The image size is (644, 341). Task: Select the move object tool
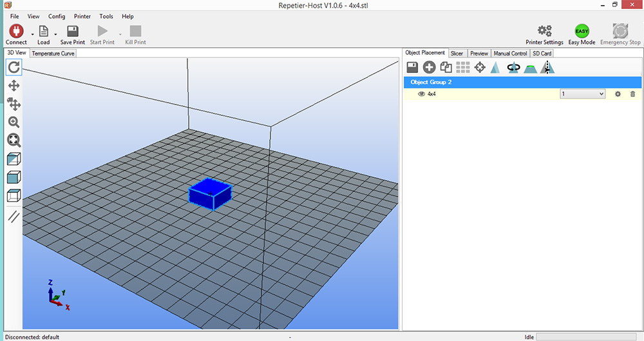14,104
